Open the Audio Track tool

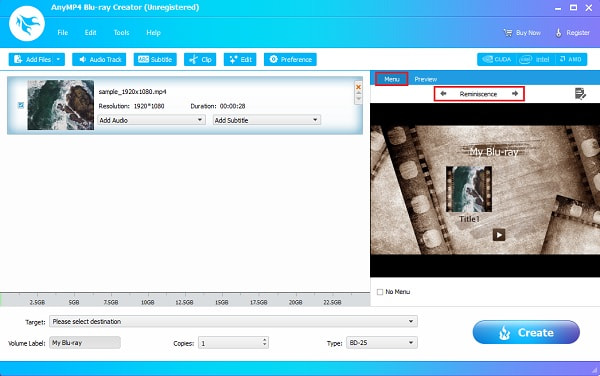(99, 59)
